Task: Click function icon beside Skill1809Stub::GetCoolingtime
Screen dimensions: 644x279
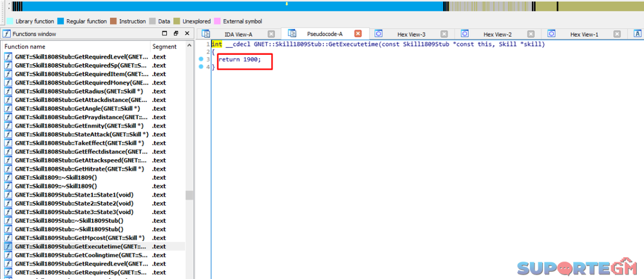Action: click(9, 255)
